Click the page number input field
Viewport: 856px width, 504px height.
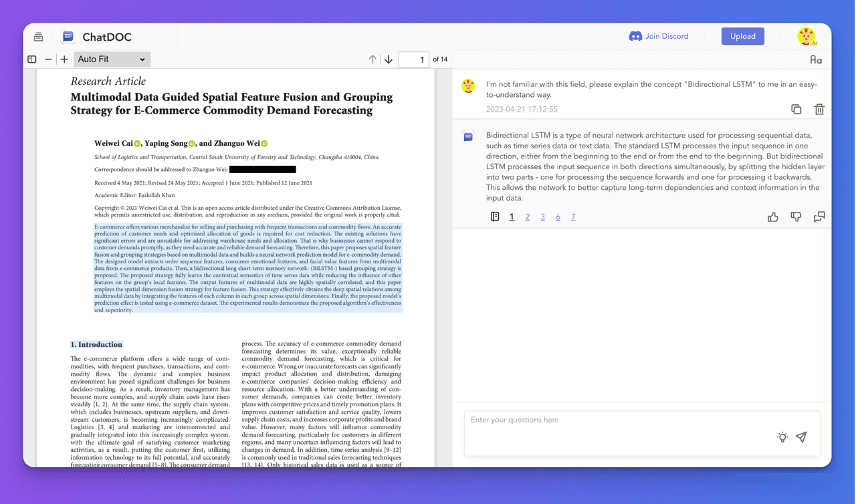(413, 59)
